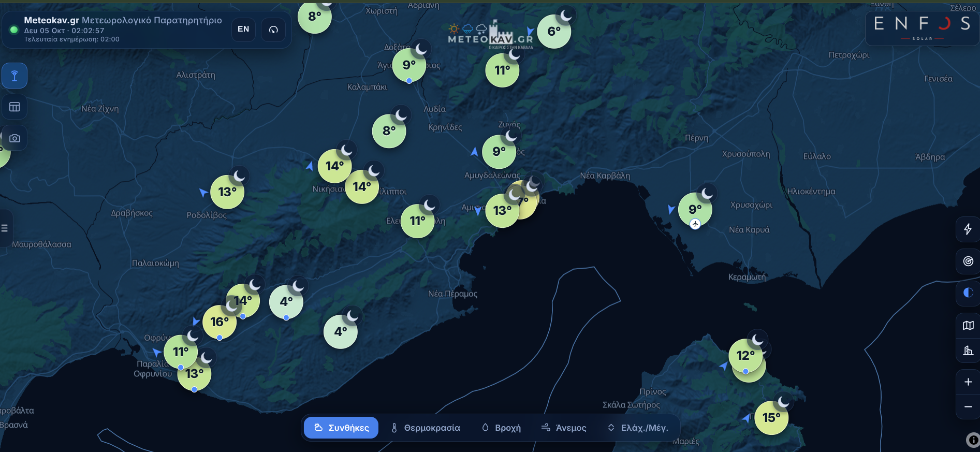Open the 8° marker left of Κρηνίδες

pos(389,131)
